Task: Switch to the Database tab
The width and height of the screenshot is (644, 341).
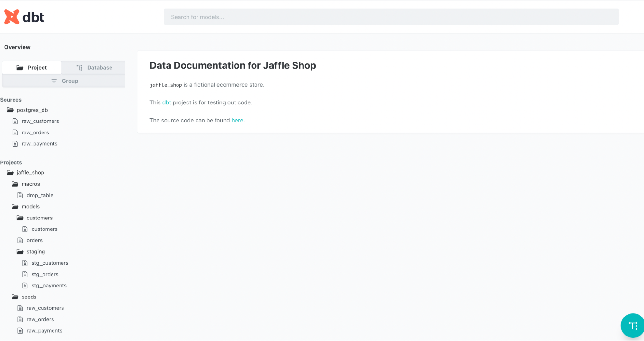Action: coord(94,68)
